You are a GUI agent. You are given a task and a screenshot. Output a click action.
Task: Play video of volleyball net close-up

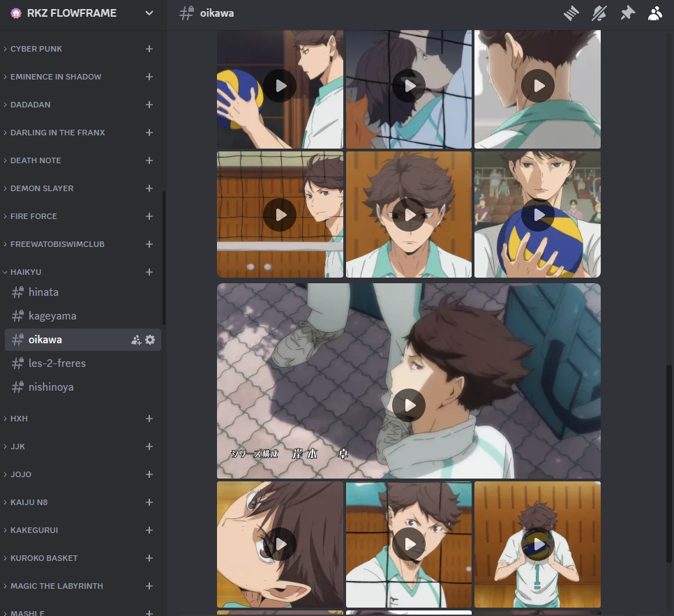[x=409, y=86]
